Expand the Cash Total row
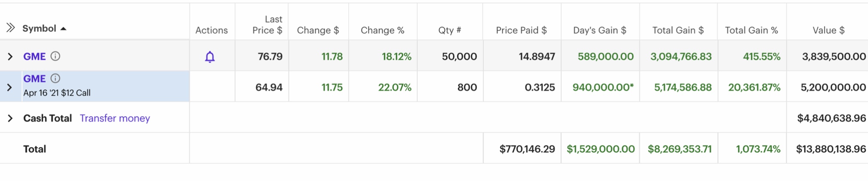868x181 pixels. pyautogui.click(x=10, y=118)
